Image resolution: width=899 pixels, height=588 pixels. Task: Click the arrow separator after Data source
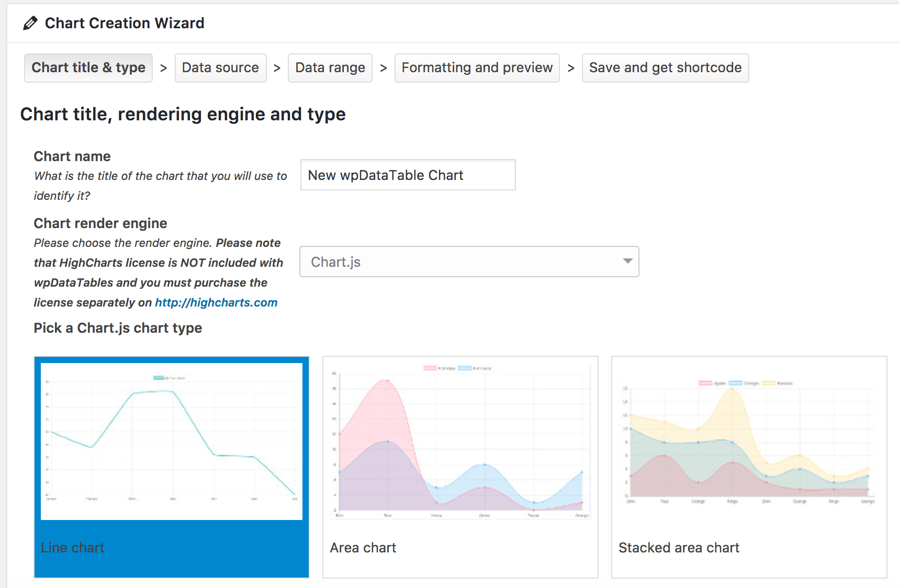(277, 68)
